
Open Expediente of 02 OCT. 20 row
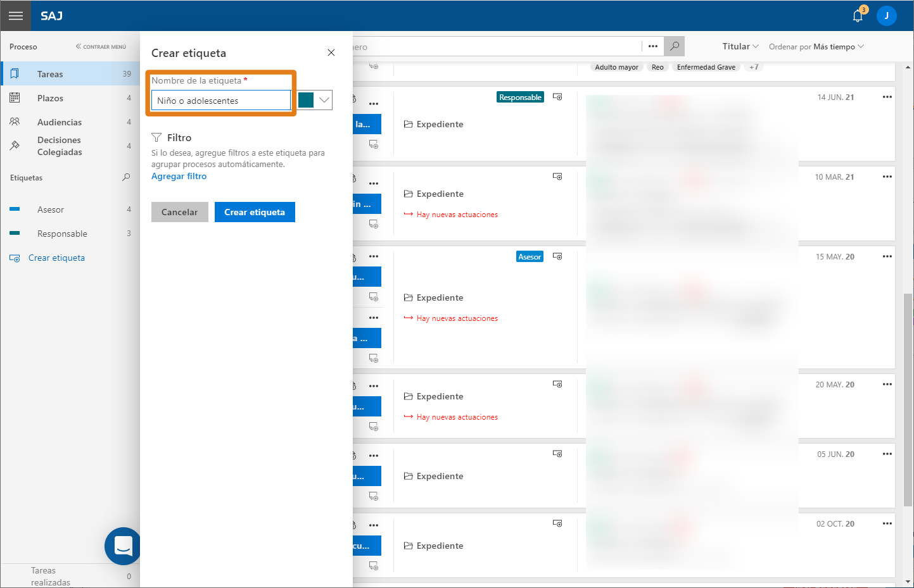434,546
